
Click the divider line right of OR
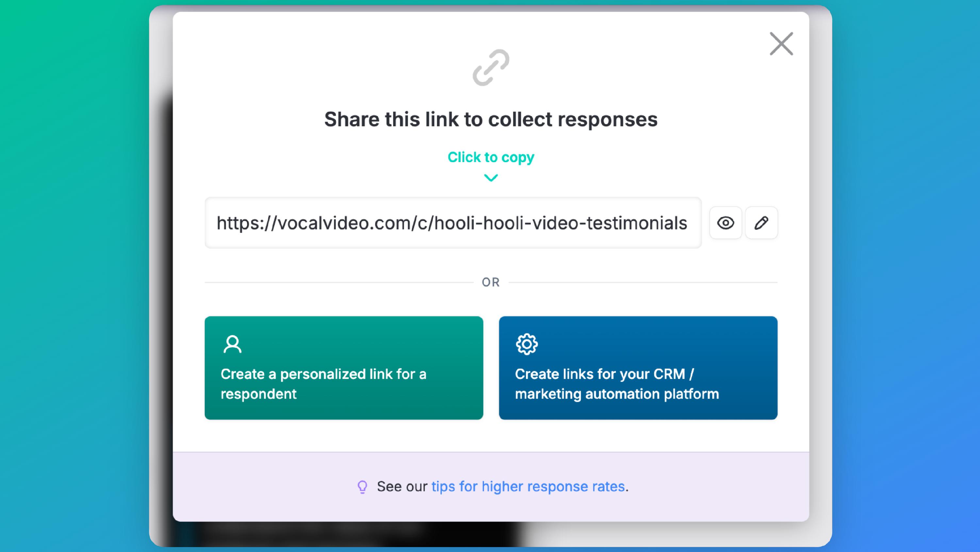[x=643, y=282]
